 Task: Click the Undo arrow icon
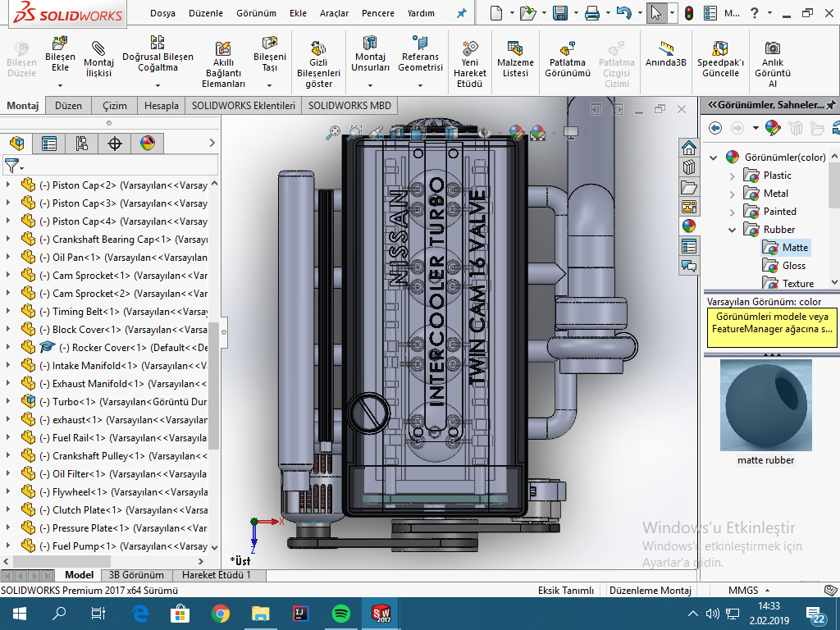623,13
